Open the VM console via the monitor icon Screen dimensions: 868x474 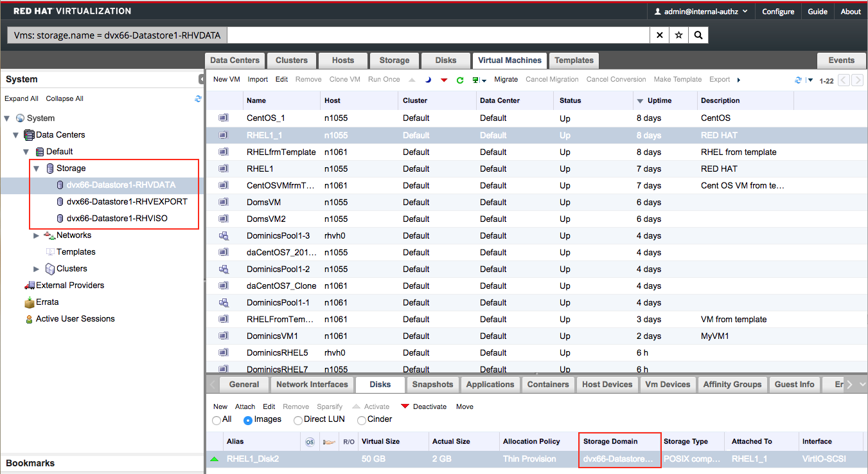(476, 80)
